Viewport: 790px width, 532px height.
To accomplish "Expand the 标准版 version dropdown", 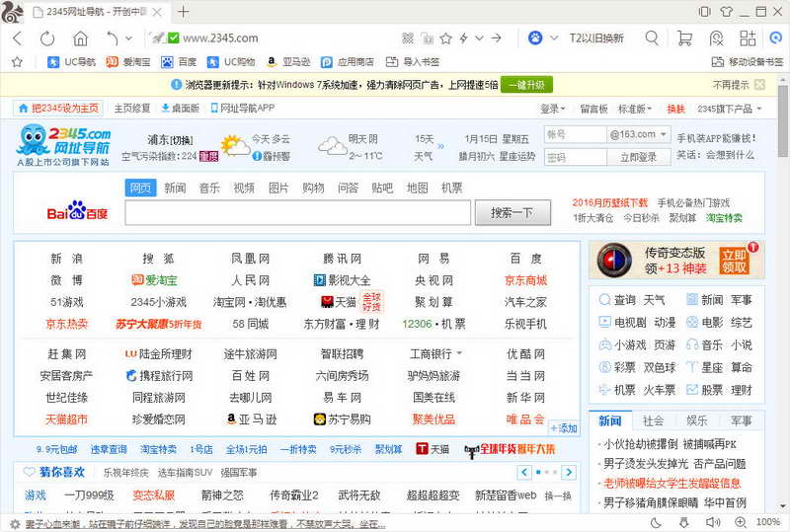I will tap(635, 109).
